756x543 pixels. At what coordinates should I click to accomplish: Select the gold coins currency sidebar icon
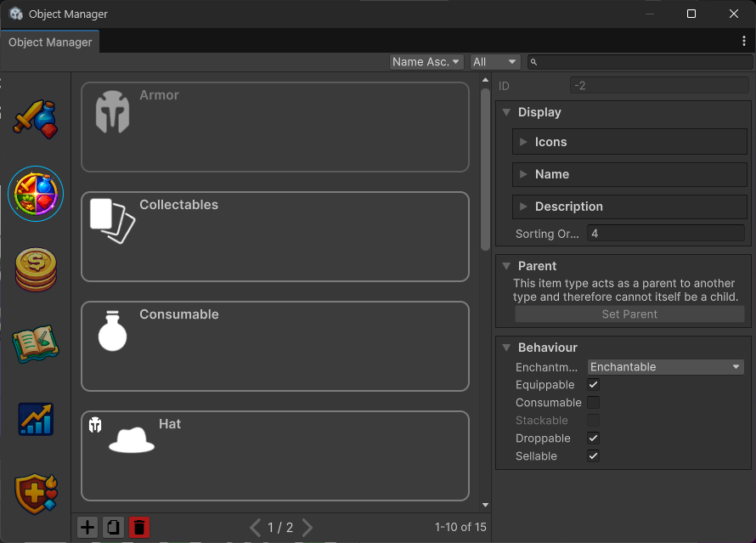tap(36, 269)
